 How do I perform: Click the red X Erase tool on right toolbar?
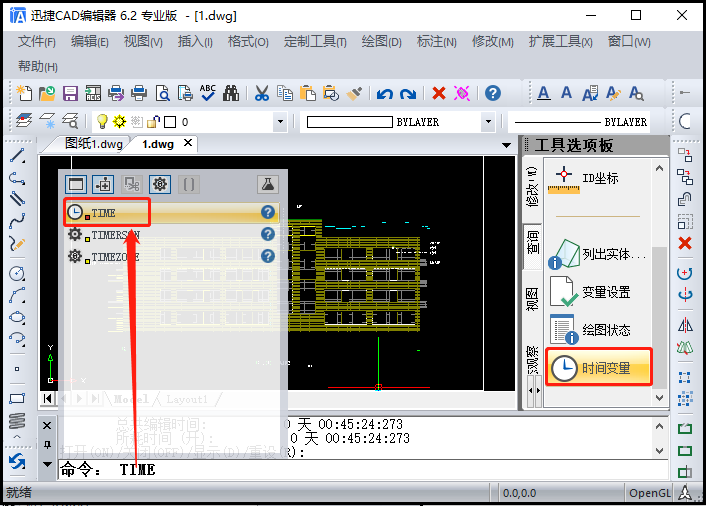685,243
